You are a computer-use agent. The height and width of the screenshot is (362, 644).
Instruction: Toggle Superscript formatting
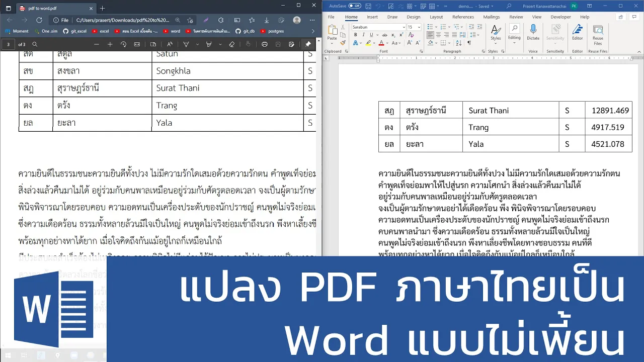click(401, 35)
